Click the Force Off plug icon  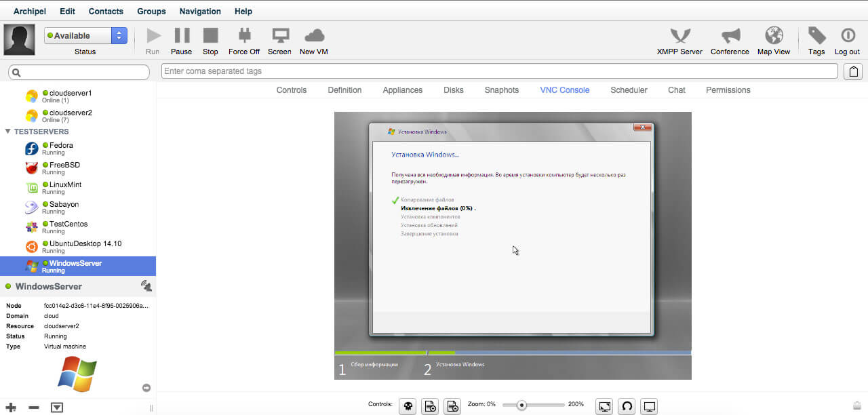point(244,36)
